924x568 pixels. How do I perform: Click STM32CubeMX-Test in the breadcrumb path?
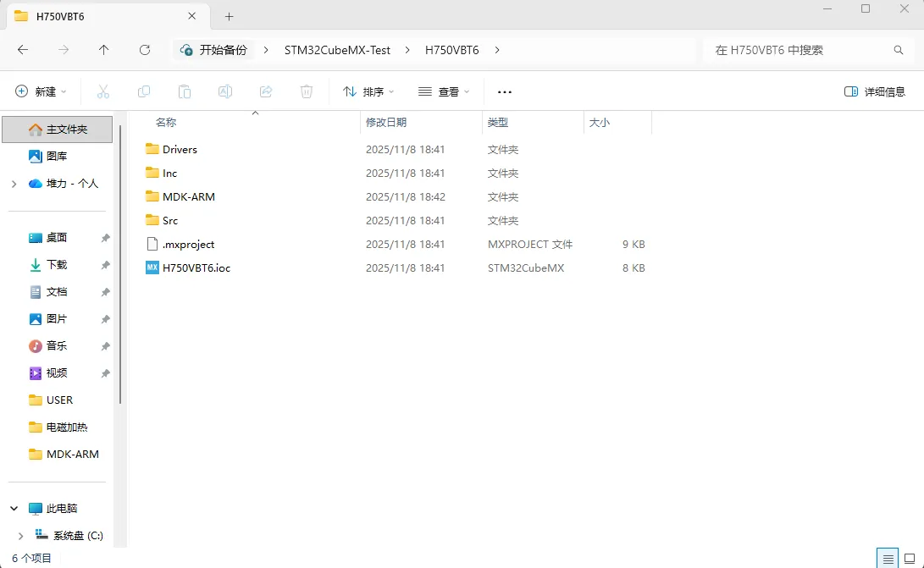click(x=337, y=50)
